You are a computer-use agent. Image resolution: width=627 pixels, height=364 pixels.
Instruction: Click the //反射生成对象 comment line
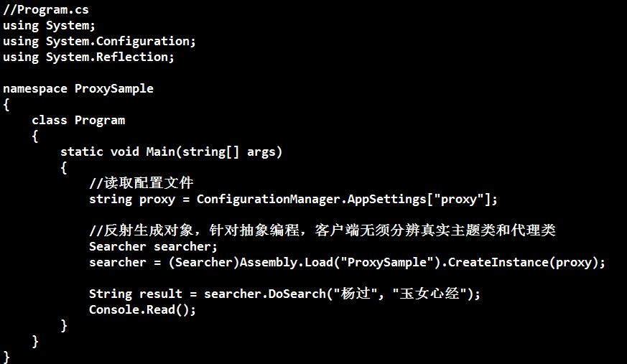(x=322, y=230)
